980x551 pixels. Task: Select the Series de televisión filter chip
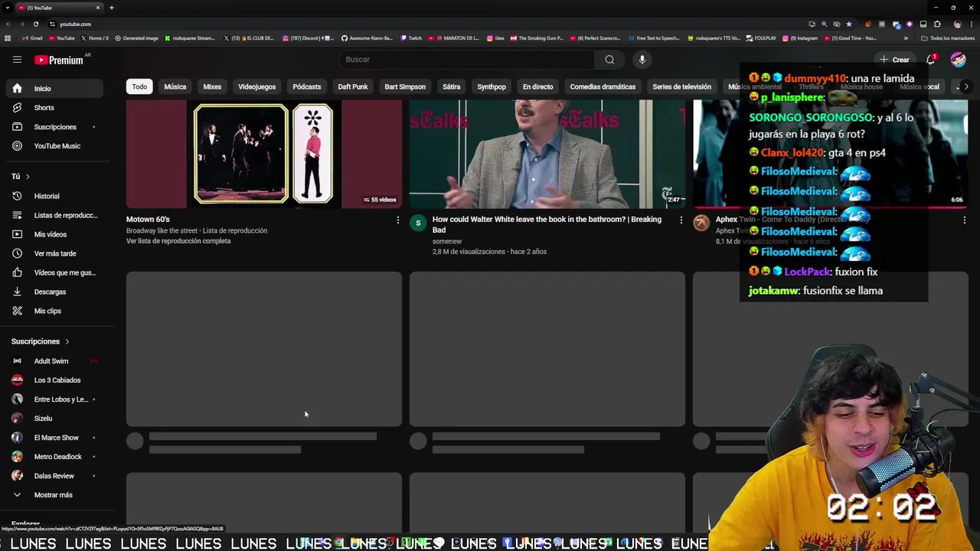(681, 86)
